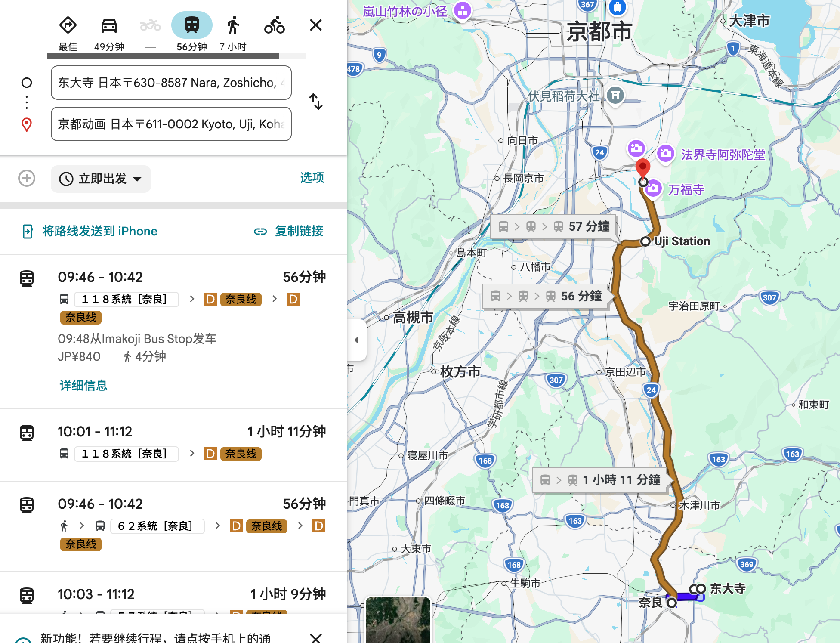Select the cycling travel mode icon
Screen dimensions: 840x643
tap(274, 26)
